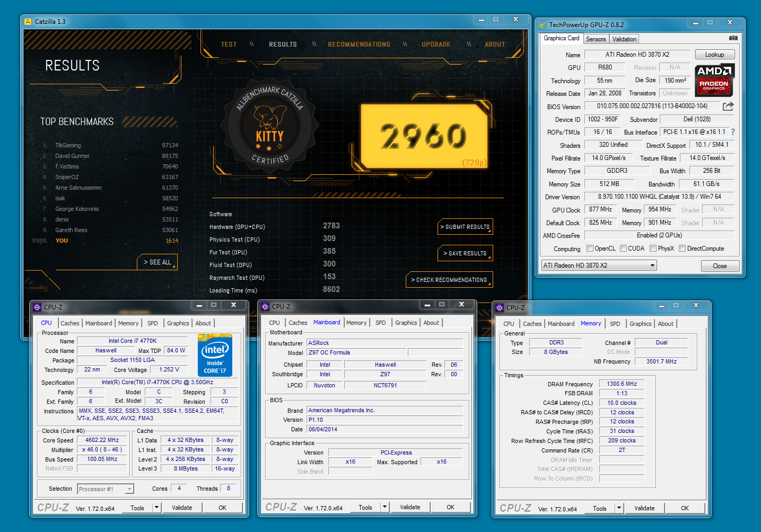Screen dimensions: 761x532
Task: Click the Close button in GPU-Z
Action: (720, 266)
